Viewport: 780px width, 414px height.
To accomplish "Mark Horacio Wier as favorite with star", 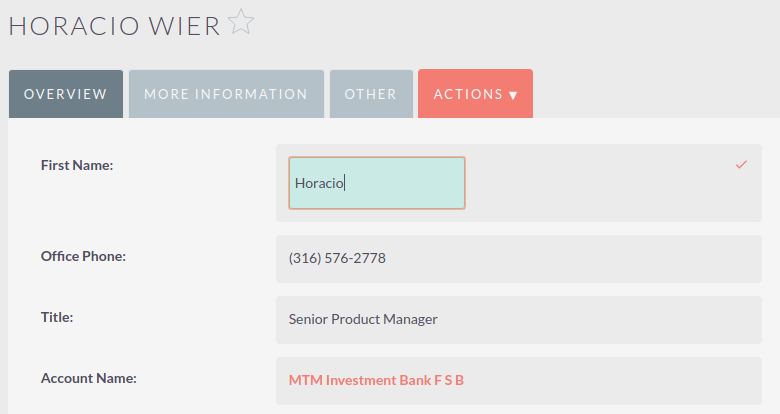I will (x=241, y=22).
